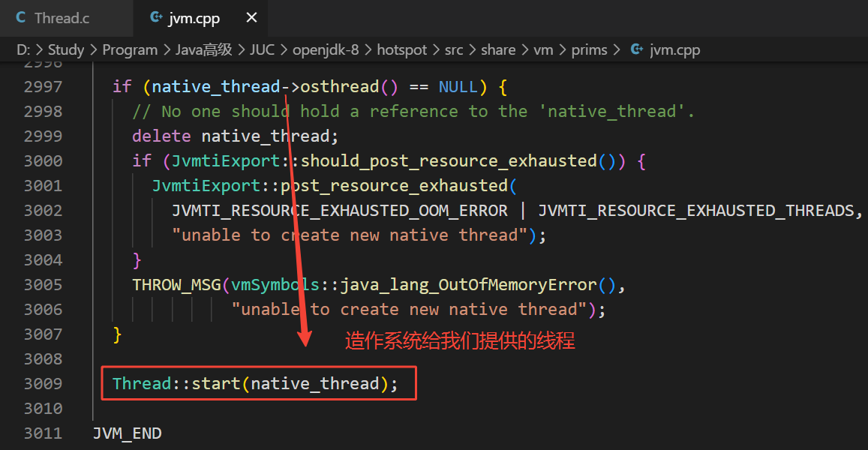Click line number 3009 in the gutter
868x450 pixels.
pyautogui.click(x=43, y=383)
